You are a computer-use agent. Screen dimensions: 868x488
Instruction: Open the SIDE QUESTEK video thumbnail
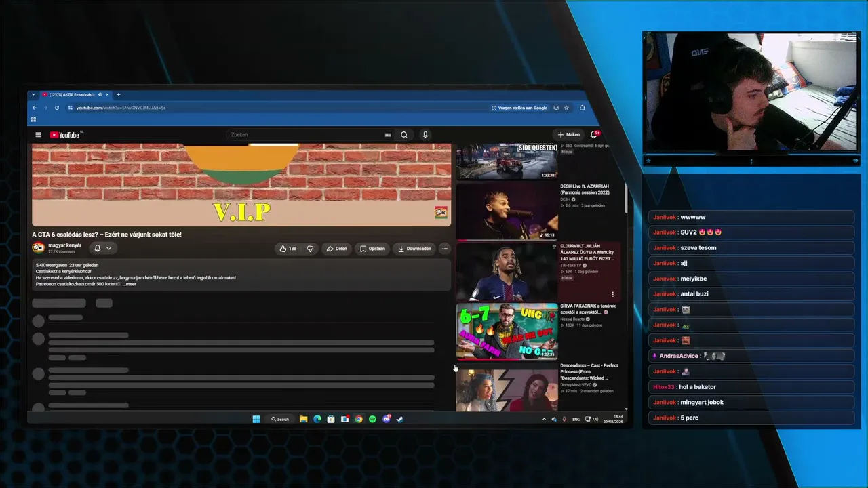coord(507,161)
